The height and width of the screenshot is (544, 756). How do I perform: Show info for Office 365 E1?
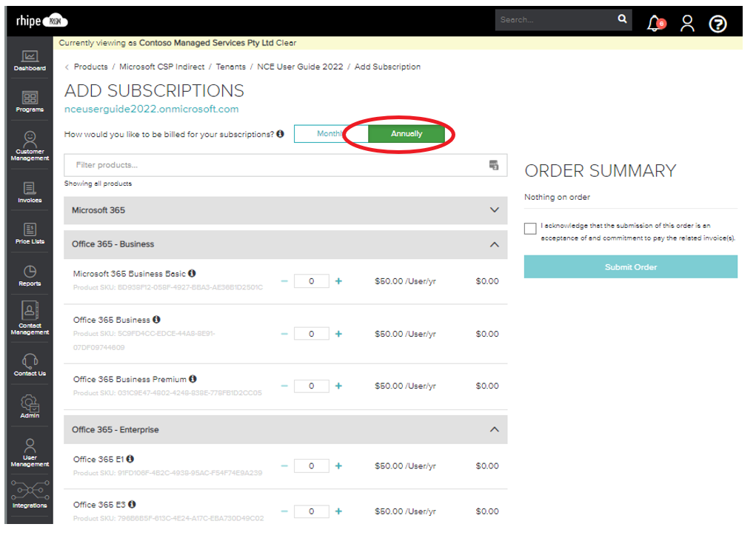[x=130, y=459]
